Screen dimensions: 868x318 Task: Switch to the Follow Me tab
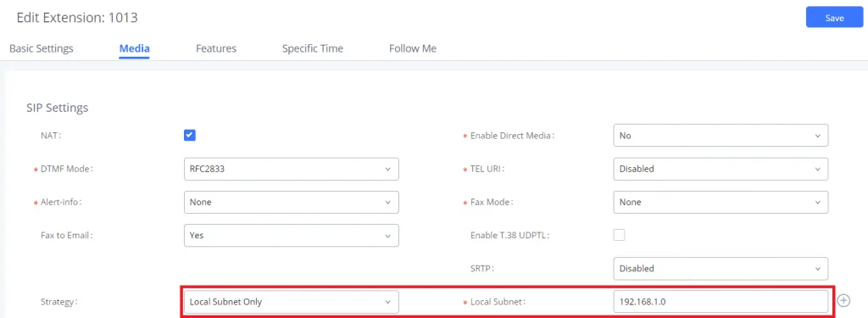click(x=413, y=48)
